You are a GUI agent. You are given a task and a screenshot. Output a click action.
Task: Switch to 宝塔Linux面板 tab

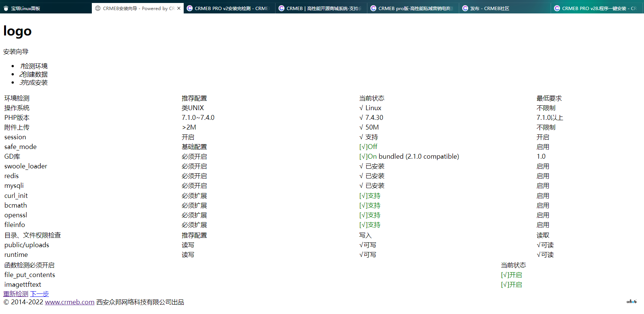click(x=46, y=8)
